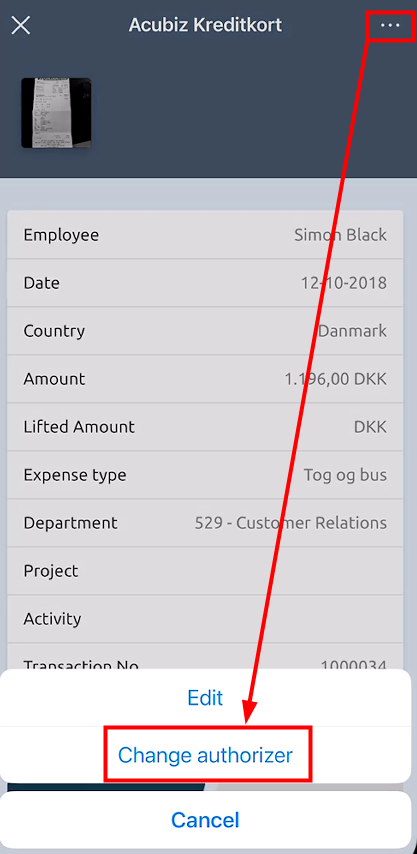Viewport: 417px width, 854px height.
Task: Tap the three-dot more options icon
Action: point(390,25)
